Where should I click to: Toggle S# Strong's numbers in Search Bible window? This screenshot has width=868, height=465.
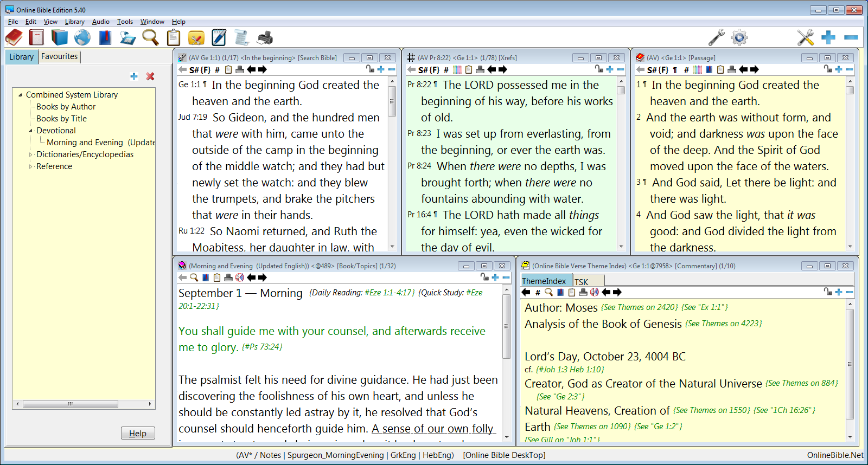[194, 70]
